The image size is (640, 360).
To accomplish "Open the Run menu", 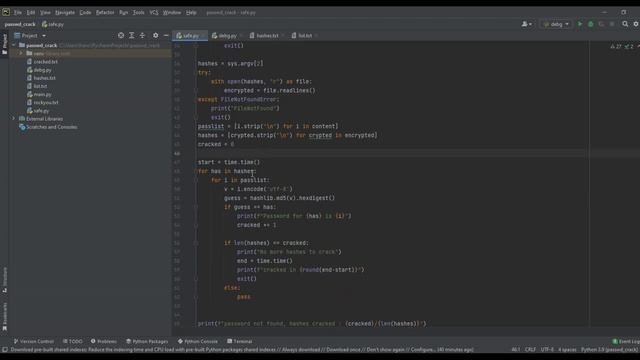I will pos(123,13).
